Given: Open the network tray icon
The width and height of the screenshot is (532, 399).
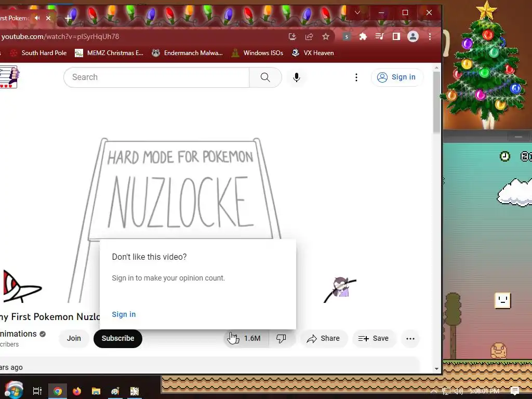Looking at the screenshot, I should (446, 391).
